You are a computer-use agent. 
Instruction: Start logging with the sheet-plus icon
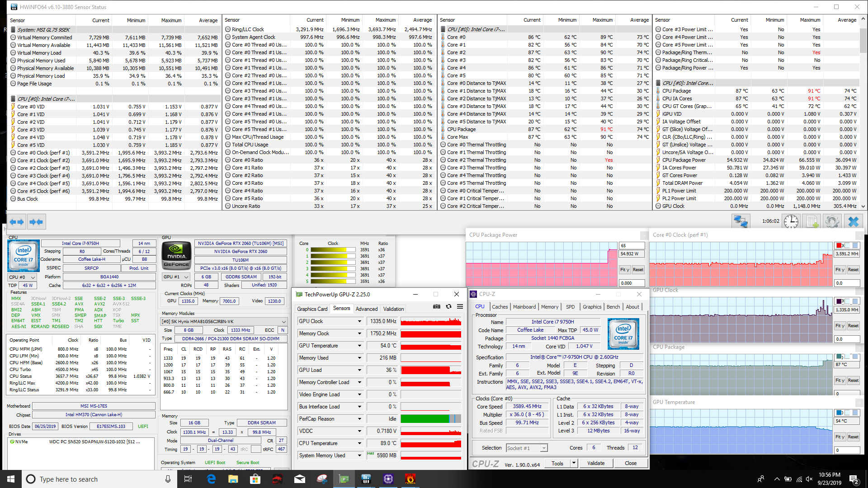pyautogui.click(x=812, y=221)
